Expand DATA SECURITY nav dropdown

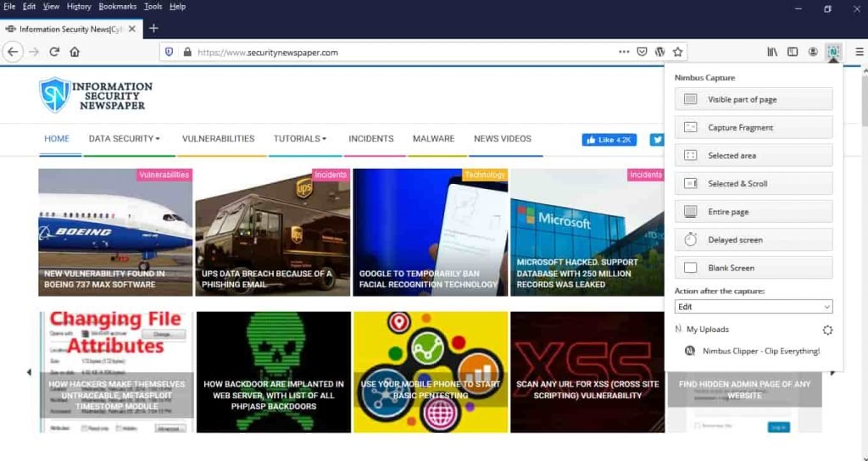pyautogui.click(x=124, y=139)
